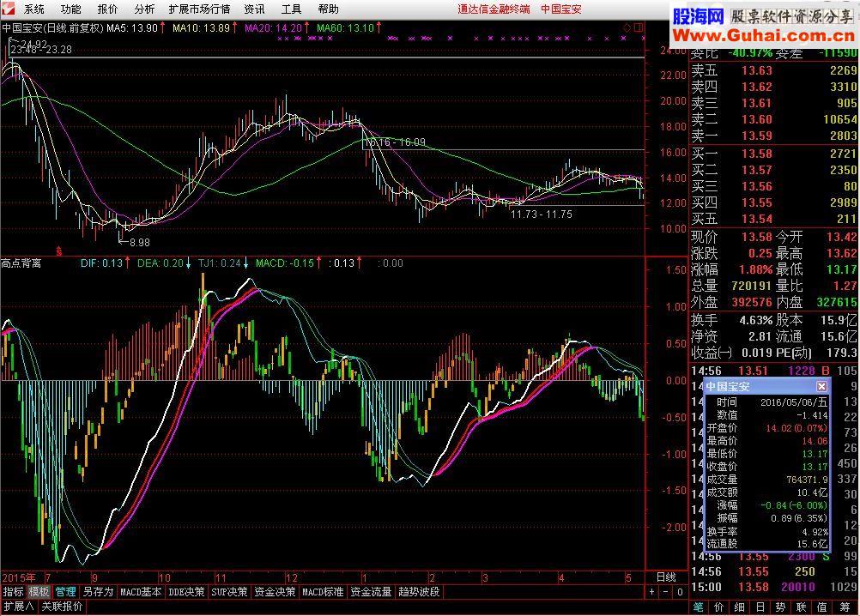
Task: Click the 买五 price 13.54
Action: (757, 220)
